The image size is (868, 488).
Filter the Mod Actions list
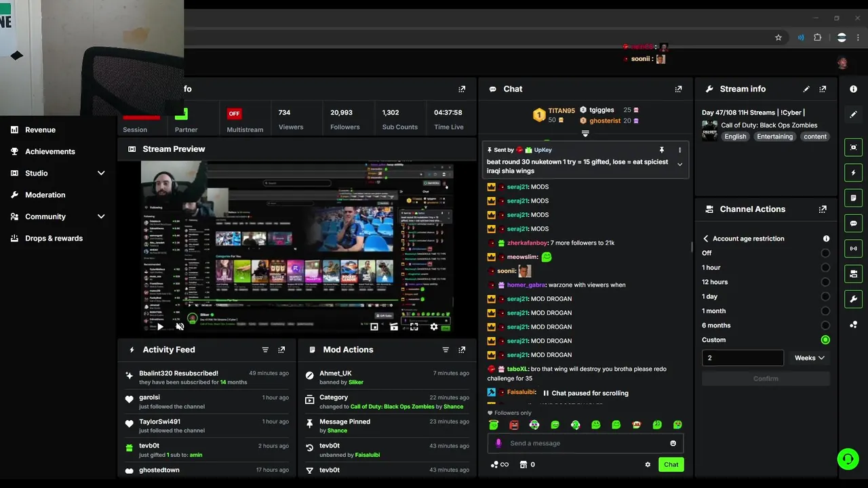pyautogui.click(x=446, y=350)
